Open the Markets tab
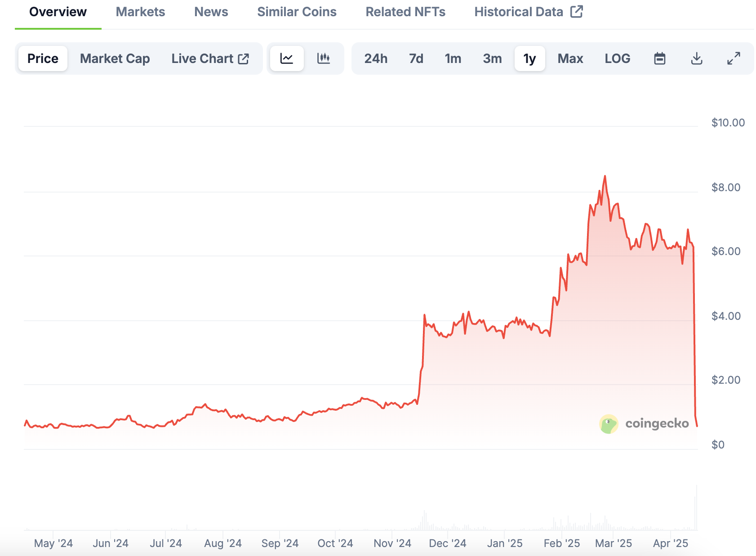The width and height of the screenshot is (756, 556). [140, 12]
